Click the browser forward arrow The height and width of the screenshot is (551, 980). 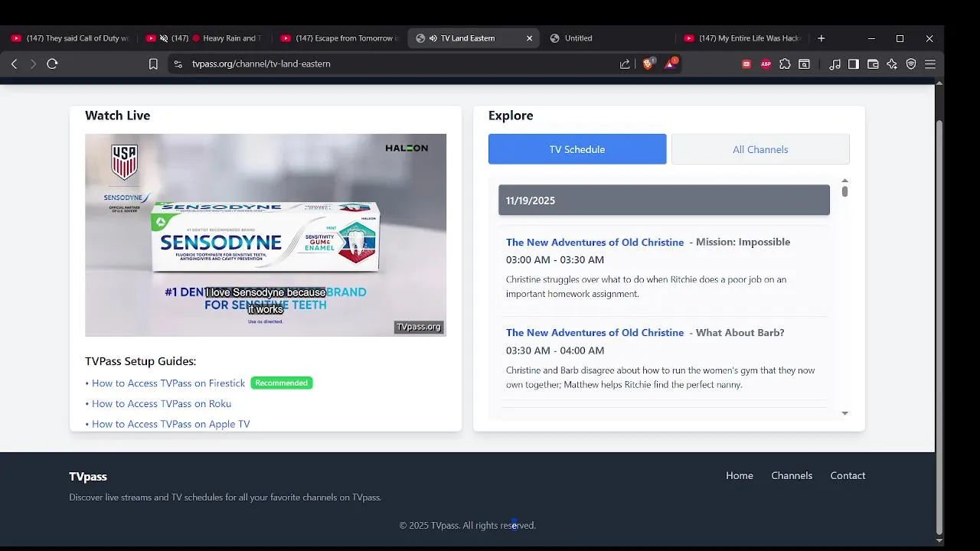pos(33,64)
